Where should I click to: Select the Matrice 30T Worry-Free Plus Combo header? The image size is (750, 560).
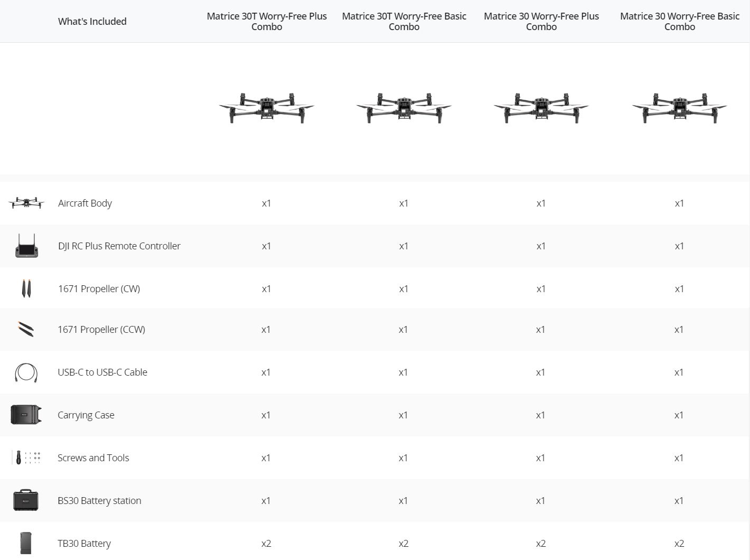(x=267, y=22)
